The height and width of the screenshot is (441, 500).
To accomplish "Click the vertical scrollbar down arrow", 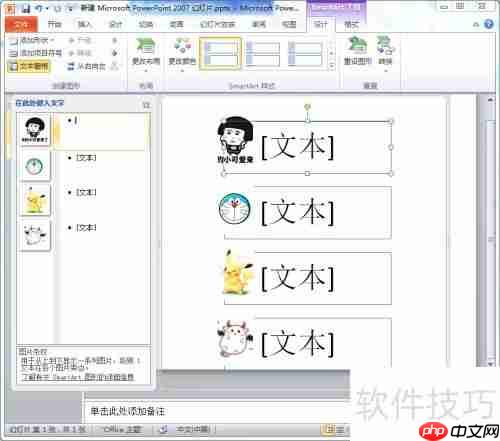I will [490, 364].
